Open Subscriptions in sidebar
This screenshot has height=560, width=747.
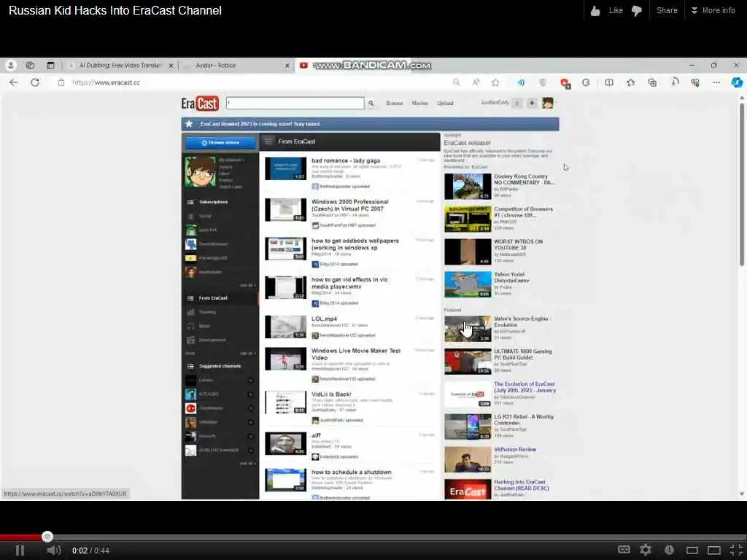tap(214, 202)
